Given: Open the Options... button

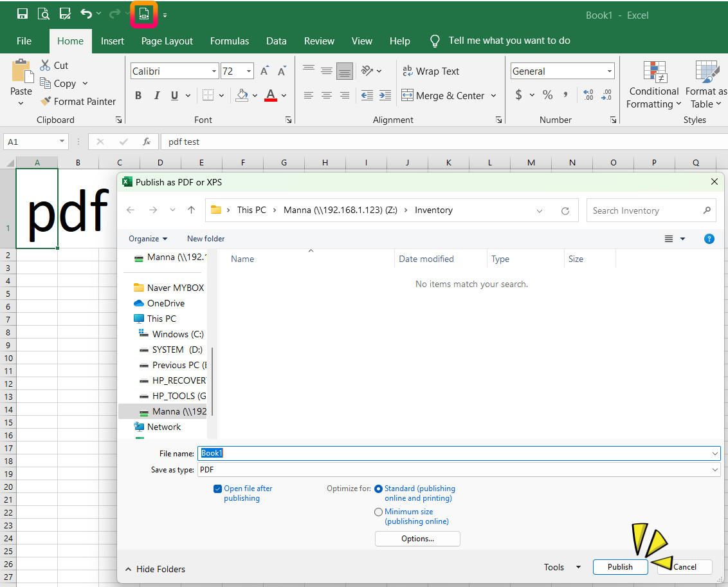Looking at the screenshot, I should point(417,539).
